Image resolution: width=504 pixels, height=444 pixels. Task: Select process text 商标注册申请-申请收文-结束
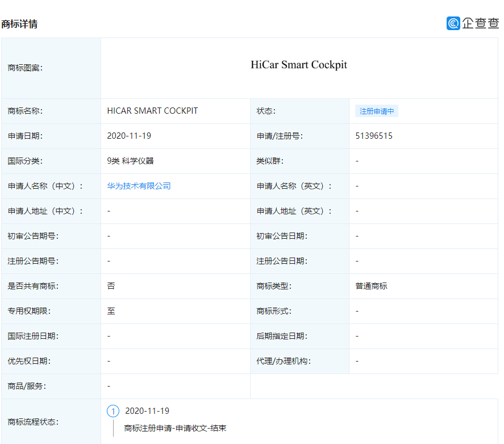click(175, 428)
